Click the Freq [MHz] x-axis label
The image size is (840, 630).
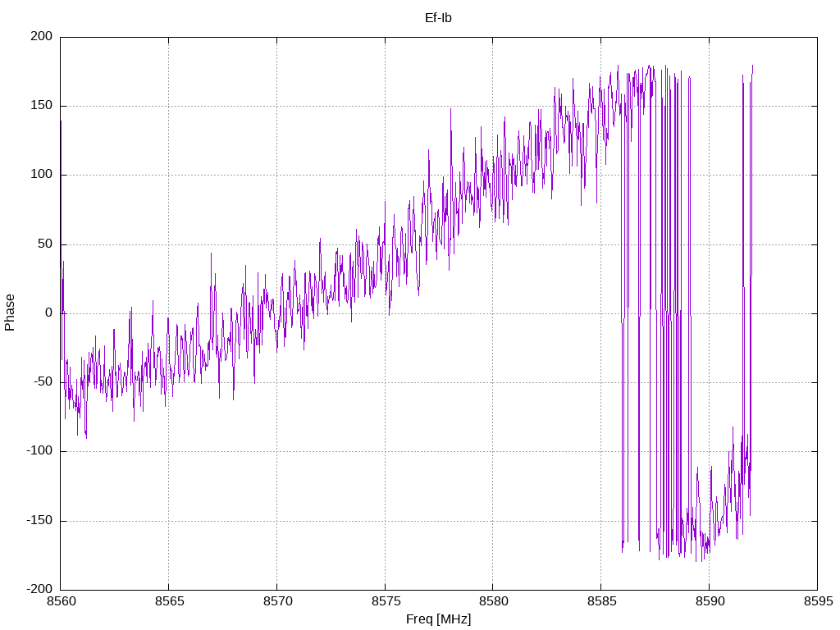click(438, 619)
